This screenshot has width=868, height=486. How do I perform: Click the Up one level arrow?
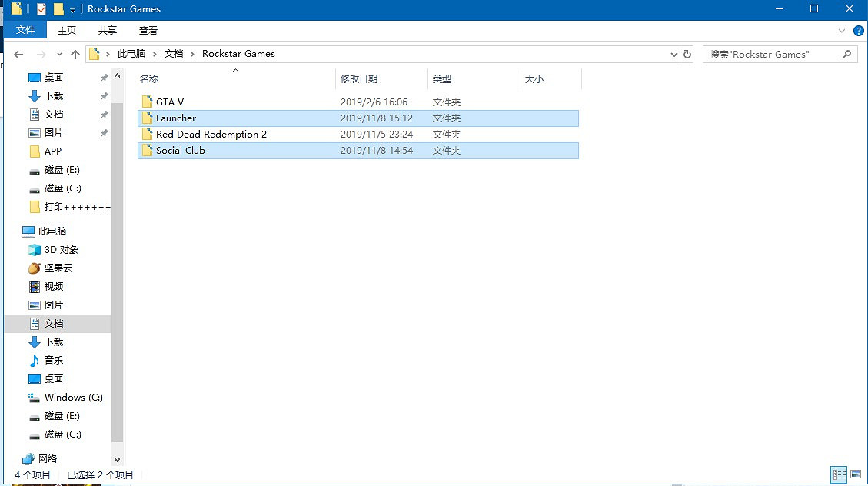pyautogui.click(x=75, y=55)
